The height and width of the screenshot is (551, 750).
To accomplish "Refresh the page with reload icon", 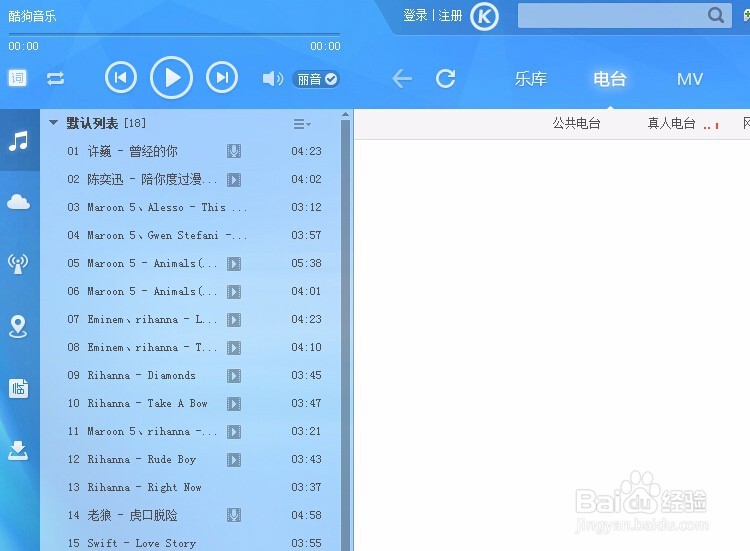I will click(x=446, y=78).
